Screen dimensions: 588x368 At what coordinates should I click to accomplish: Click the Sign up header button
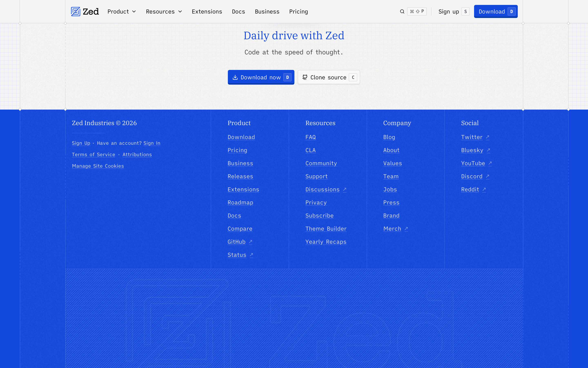coord(453,11)
